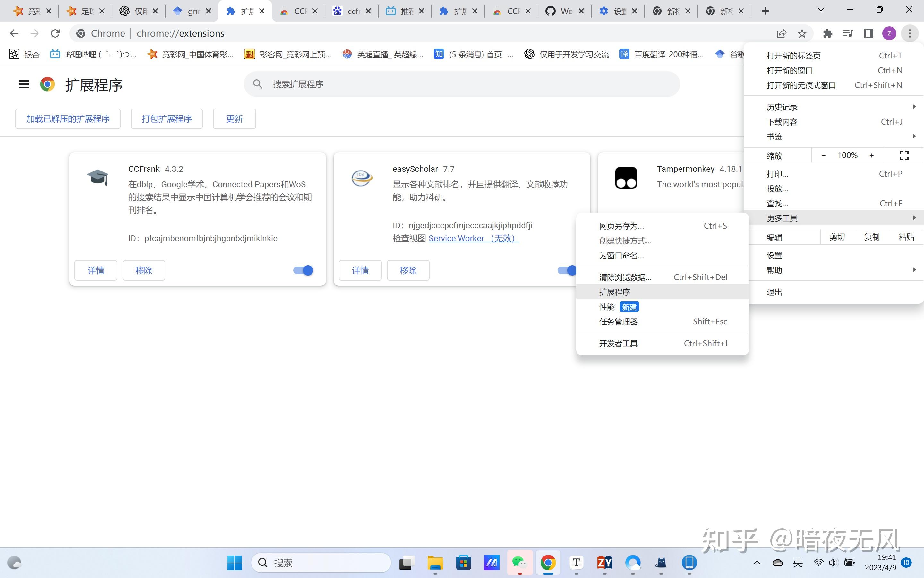Open WeChat from the taskbar
Screen dimensions: 924x578
520,563
